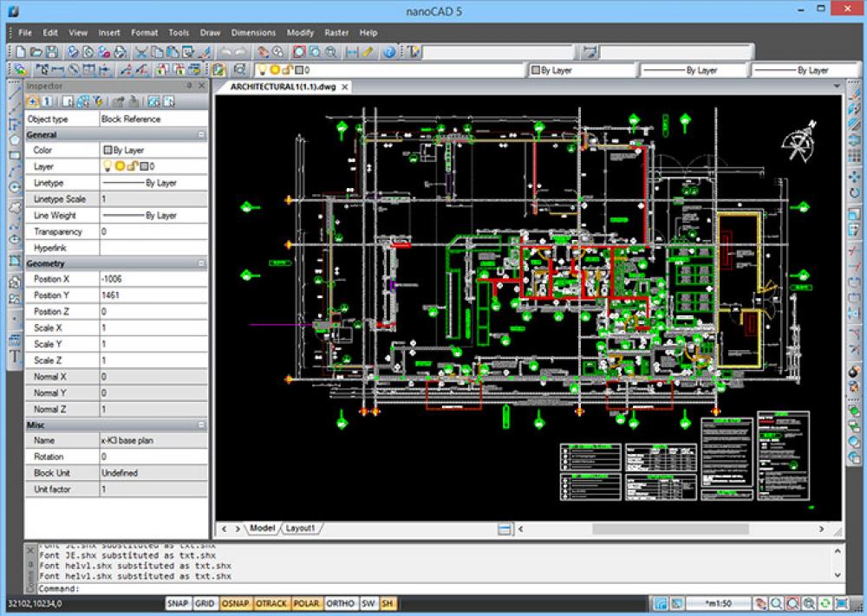Open the Draw menu
Screen dimensions: 867x616
pos(210,32)
